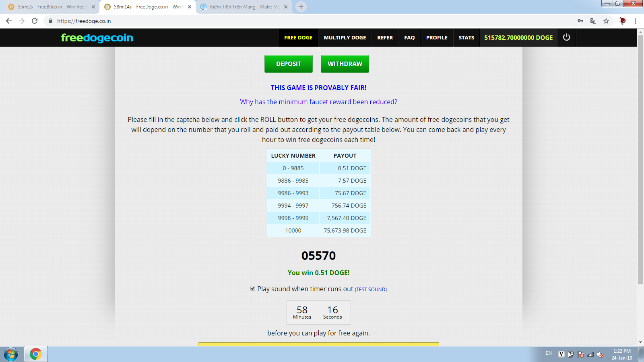Open Chrome's three-dot menu

point(635,21)
